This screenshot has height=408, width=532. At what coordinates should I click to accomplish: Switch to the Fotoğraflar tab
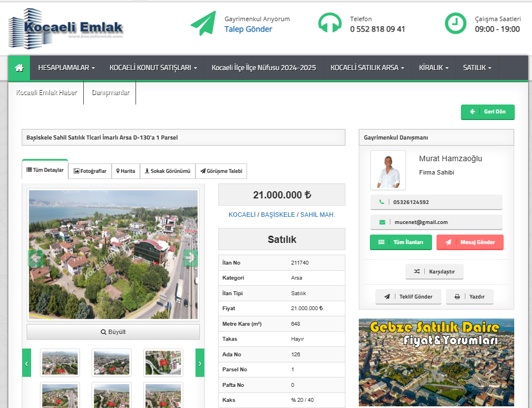90,171
